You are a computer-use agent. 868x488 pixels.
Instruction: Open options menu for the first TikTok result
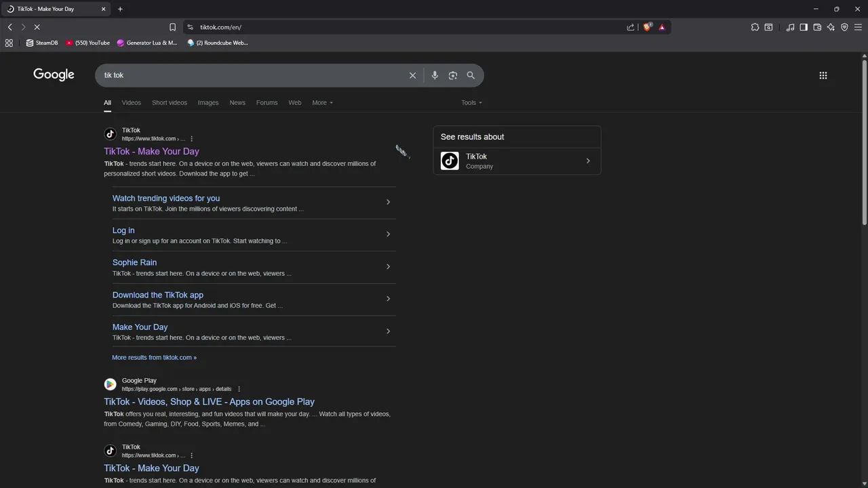point(192,139)
